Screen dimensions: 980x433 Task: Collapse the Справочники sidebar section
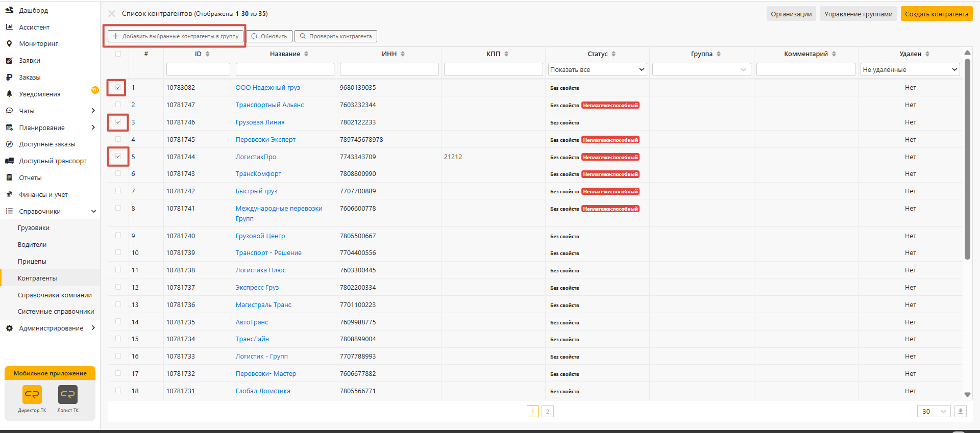coord(93,212)
